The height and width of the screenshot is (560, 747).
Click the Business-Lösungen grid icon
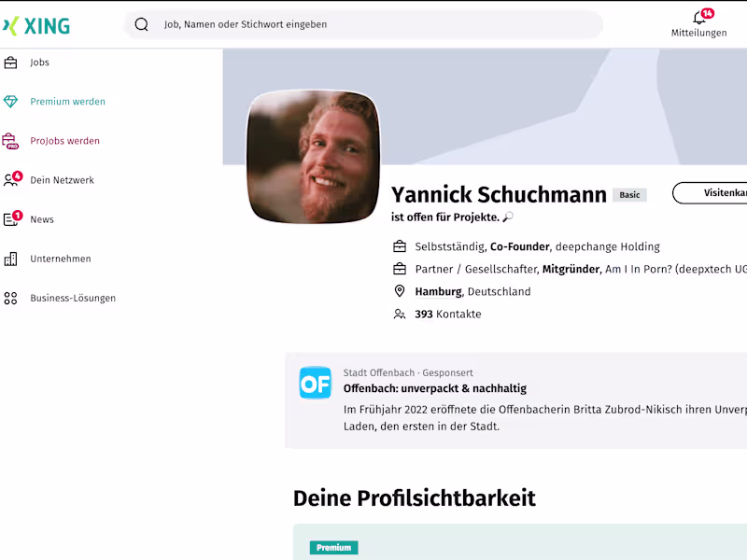click(x=11, y=299)
